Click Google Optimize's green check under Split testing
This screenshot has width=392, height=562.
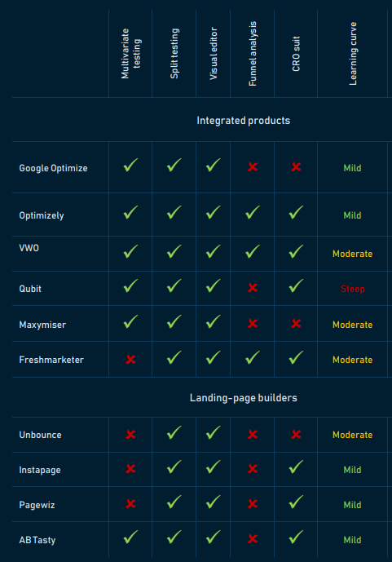(x=174, y=165)
